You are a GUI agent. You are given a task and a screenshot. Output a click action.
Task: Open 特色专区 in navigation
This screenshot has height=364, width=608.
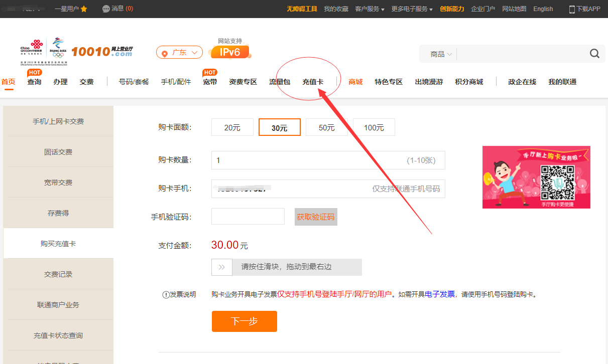click(x=389, y=82)
